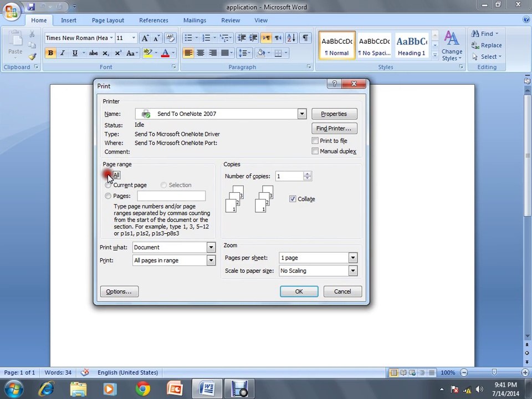The height and width of the screenshot is (399, 532).
Task: Open the References tab
Action: pos(154,21)
